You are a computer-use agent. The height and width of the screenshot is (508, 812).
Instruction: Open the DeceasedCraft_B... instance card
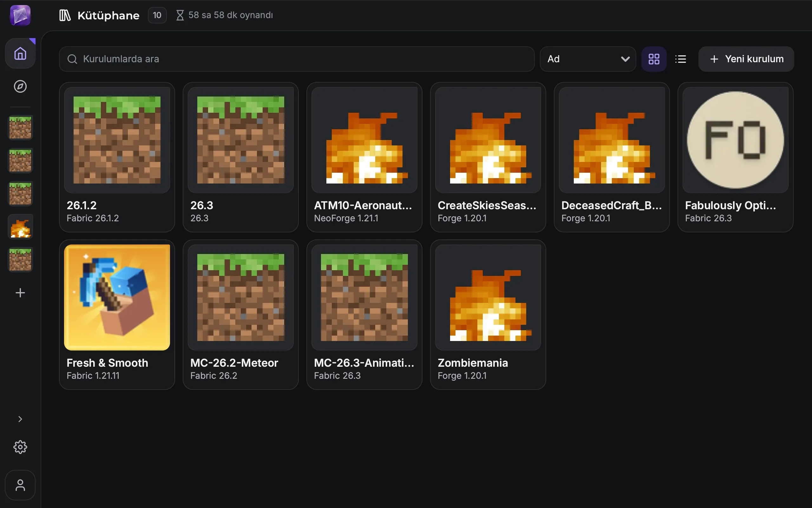coord(612,157)
